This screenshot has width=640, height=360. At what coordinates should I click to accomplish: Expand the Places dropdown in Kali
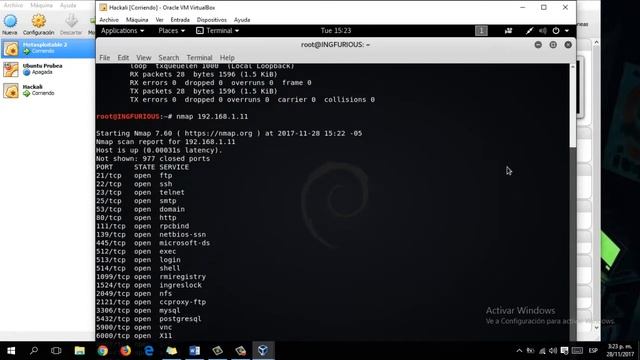point(171,31)
